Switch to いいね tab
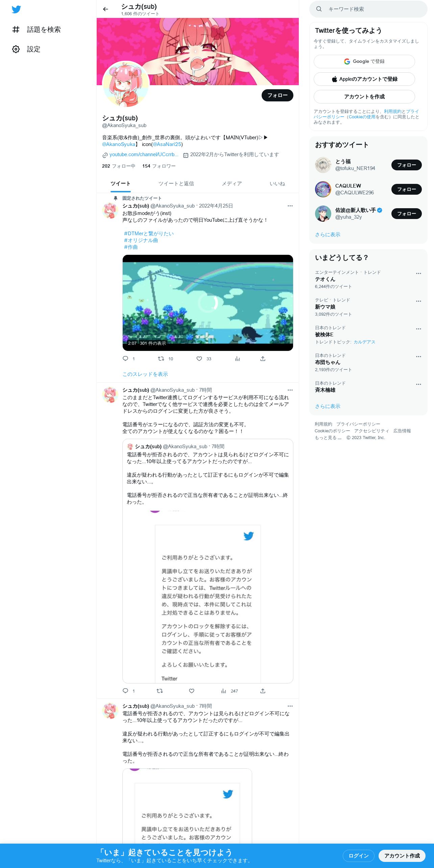434x868 pixels. click(277, 184)
